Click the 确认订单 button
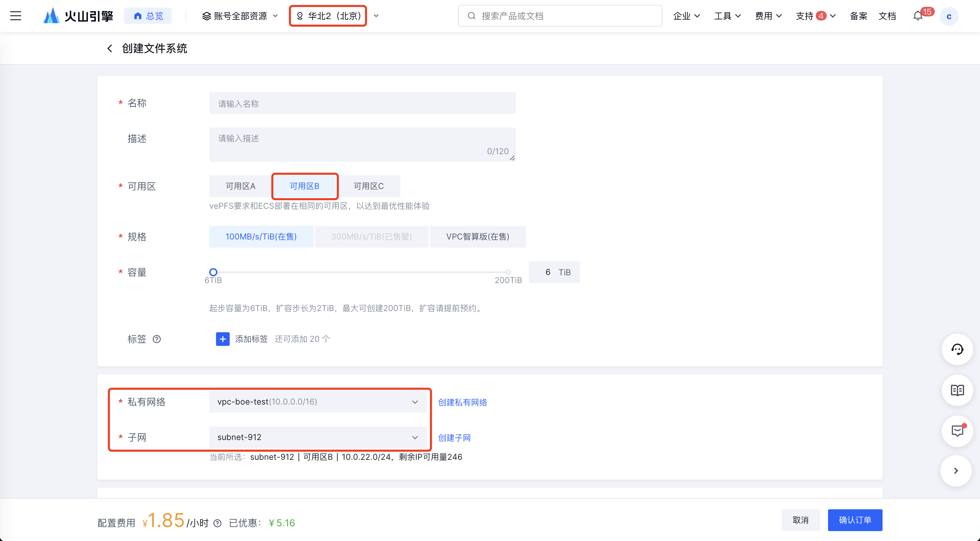 (x=855, y=520)
